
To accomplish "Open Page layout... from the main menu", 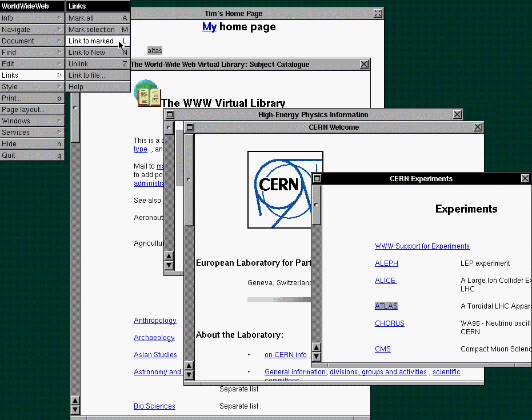I will pyautogui.click(x=32, y=110).
